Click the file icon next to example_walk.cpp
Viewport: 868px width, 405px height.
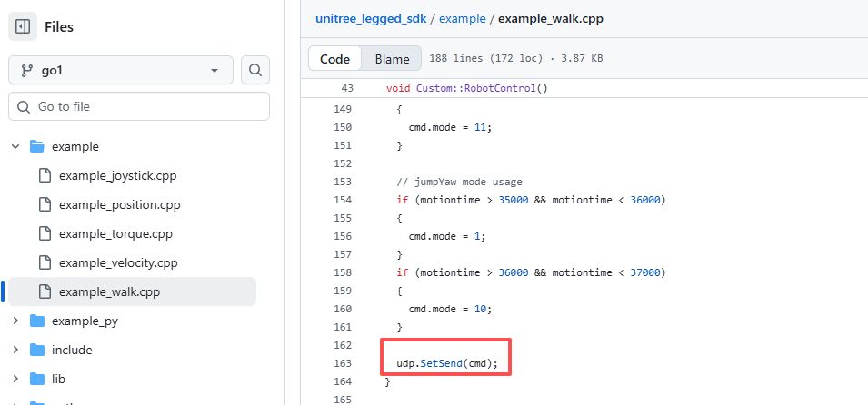(45, 291)
